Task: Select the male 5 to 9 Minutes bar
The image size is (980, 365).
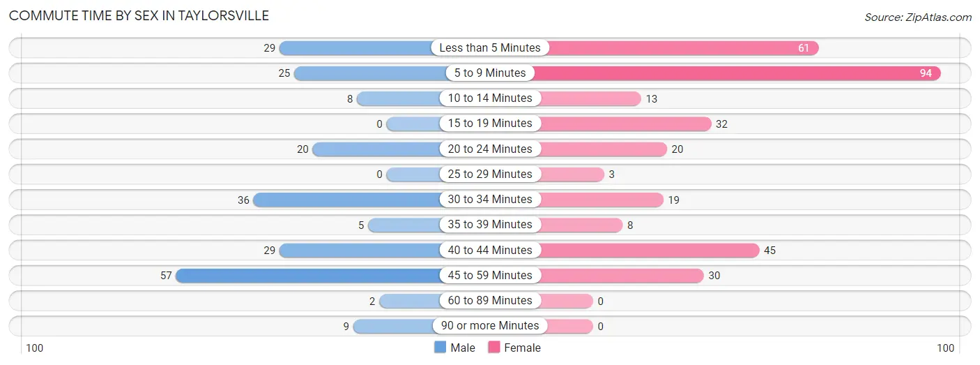Action: [369, 73]
